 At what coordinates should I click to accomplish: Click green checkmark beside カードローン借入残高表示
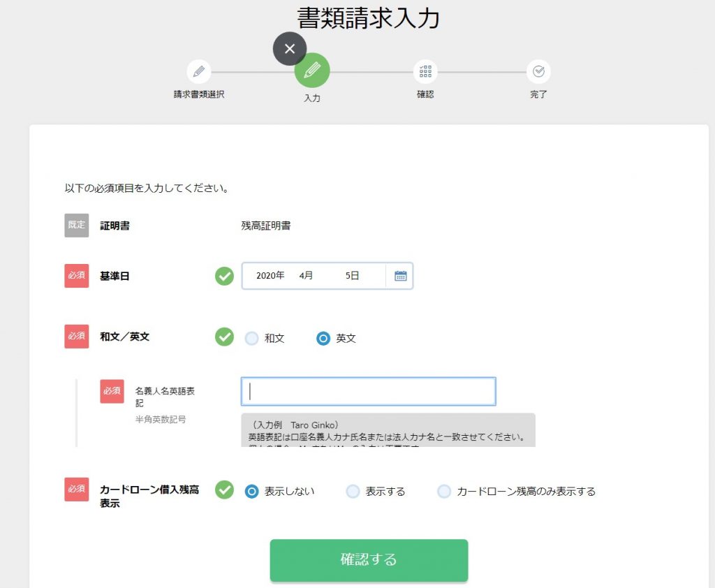(x=224, y=490)
